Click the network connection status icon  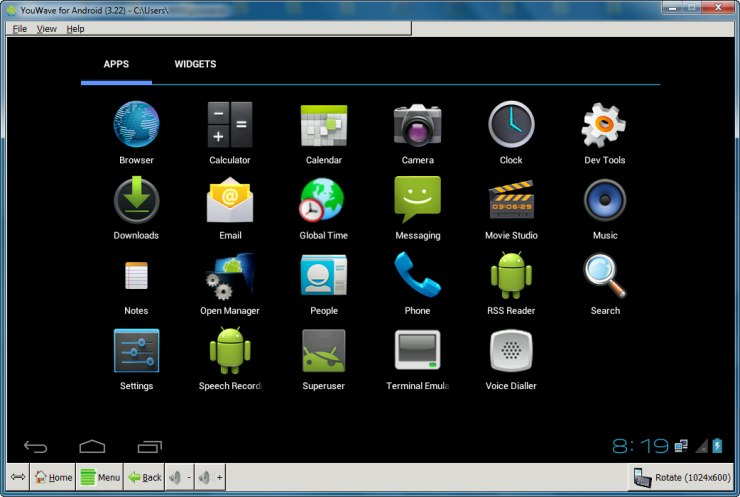[681, 446]
